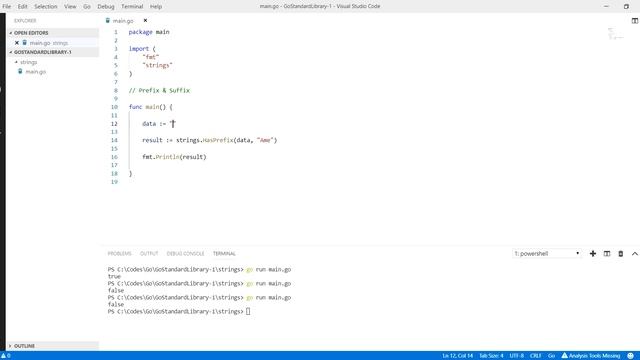
Task: Click the // Prefix & Suffix comment
Action: (159, 90)
